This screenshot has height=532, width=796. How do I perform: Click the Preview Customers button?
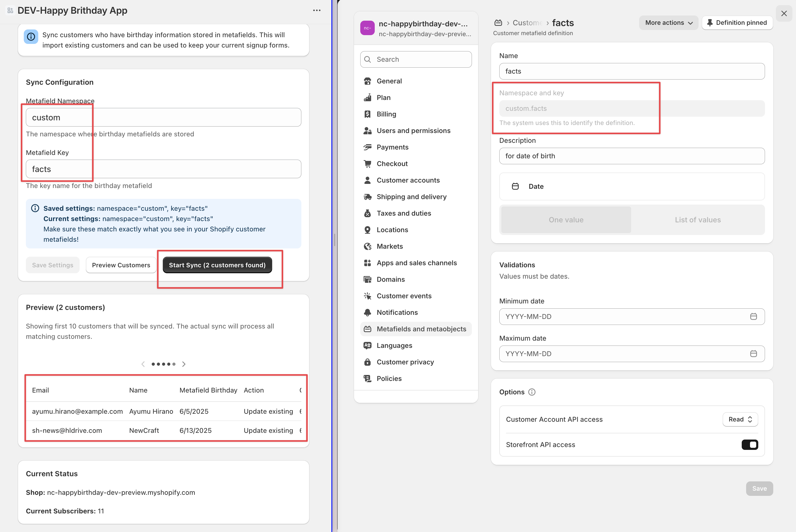121,265
